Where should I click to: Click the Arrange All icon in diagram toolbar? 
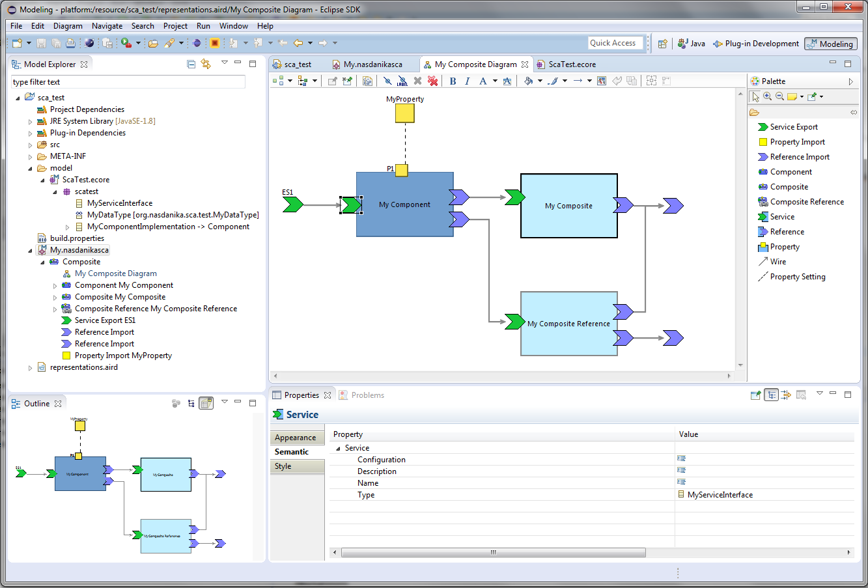277,81
